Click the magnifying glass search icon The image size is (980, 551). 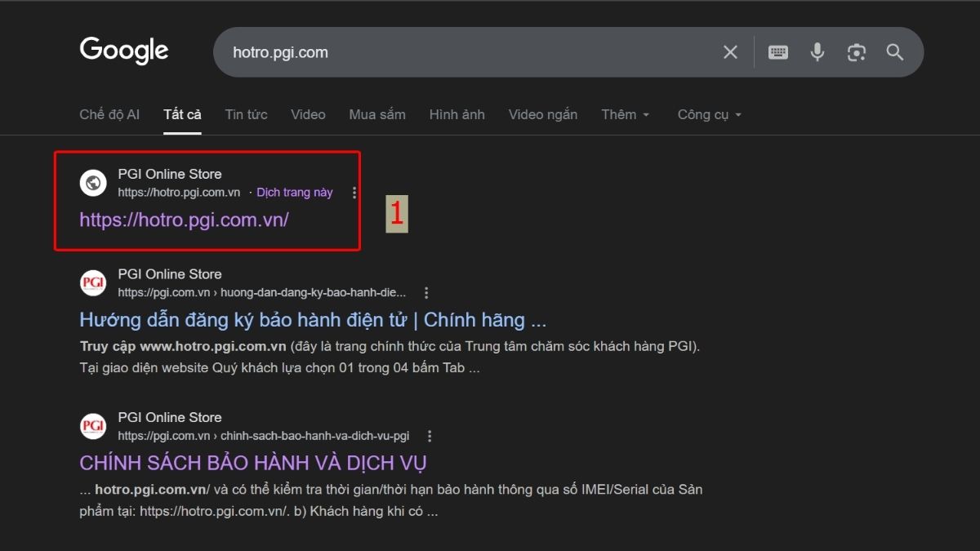point(894,51)
